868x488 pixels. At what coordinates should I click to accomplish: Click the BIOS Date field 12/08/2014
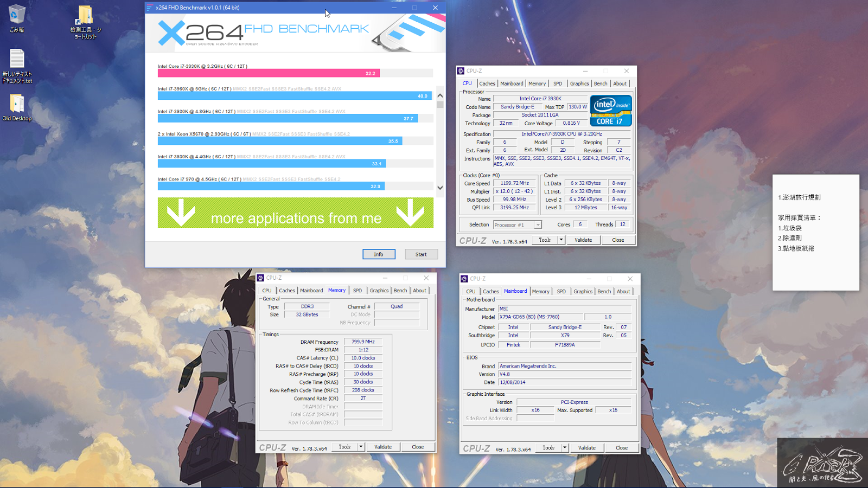pos(565,382)
